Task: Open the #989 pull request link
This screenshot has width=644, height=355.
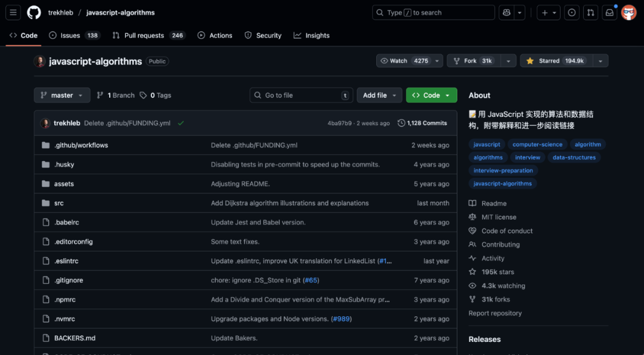Action: (x=341, y=319)
